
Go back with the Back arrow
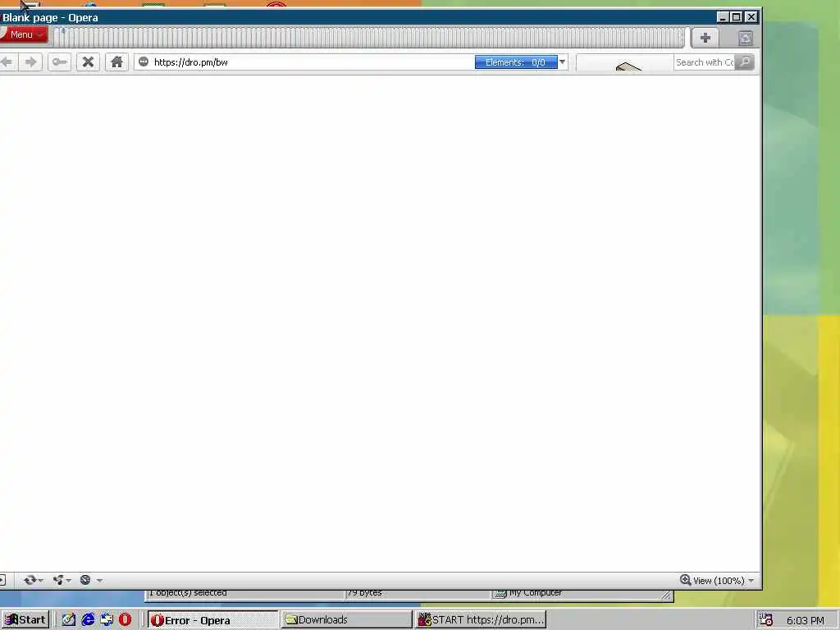coord(7,62)
